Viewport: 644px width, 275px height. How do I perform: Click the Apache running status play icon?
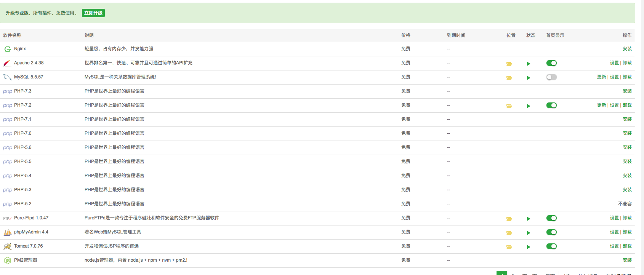point(529,64)
